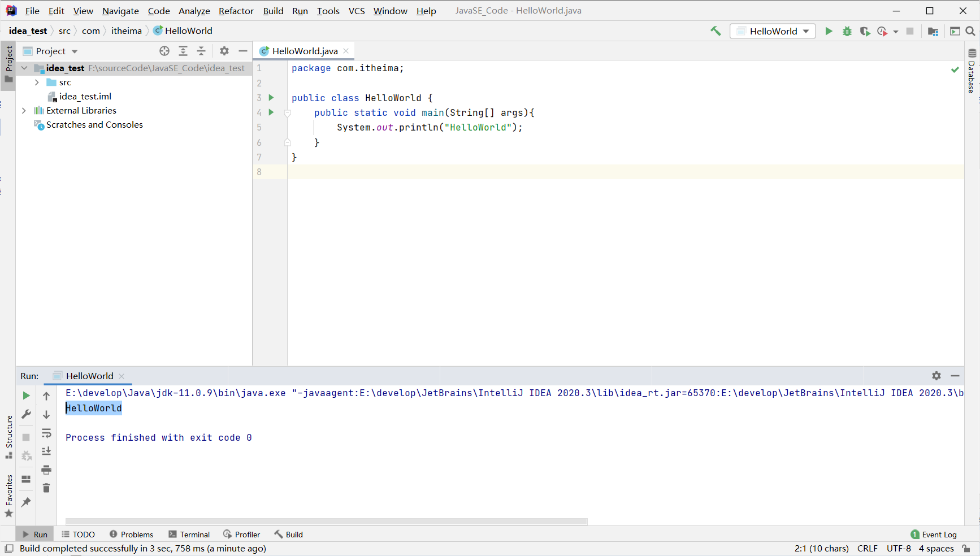Toggle scroll to end in console

click(x=46, y=451)
